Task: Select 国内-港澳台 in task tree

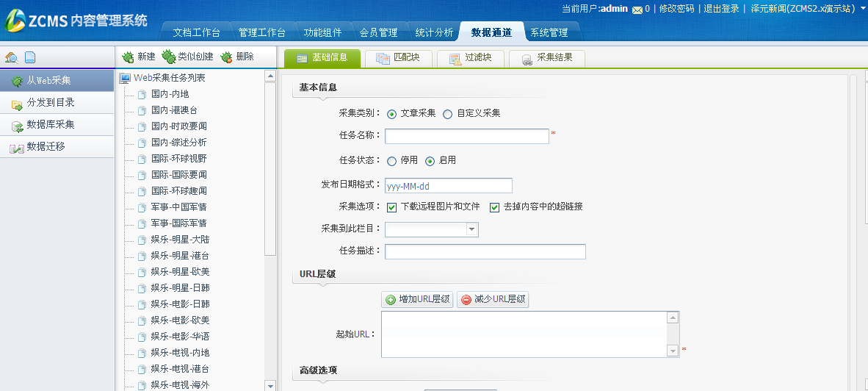Action: click(x=174, y=110)
